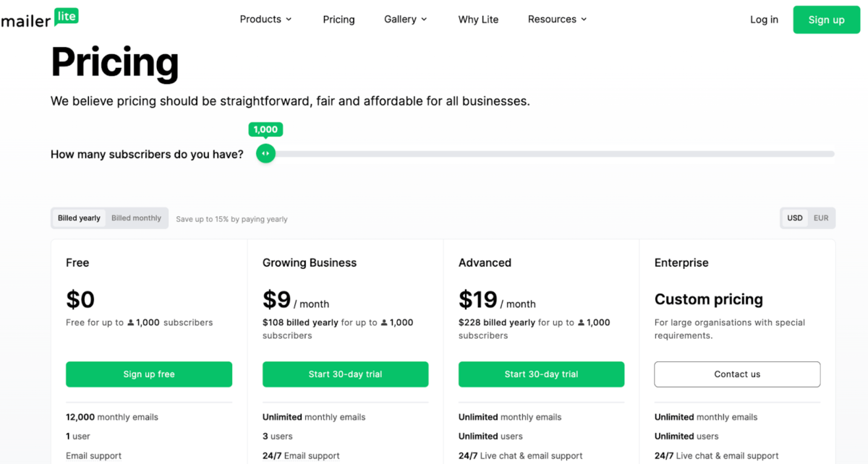Click the Sign up free button
The image size is (868, 464).
point(148,374)
